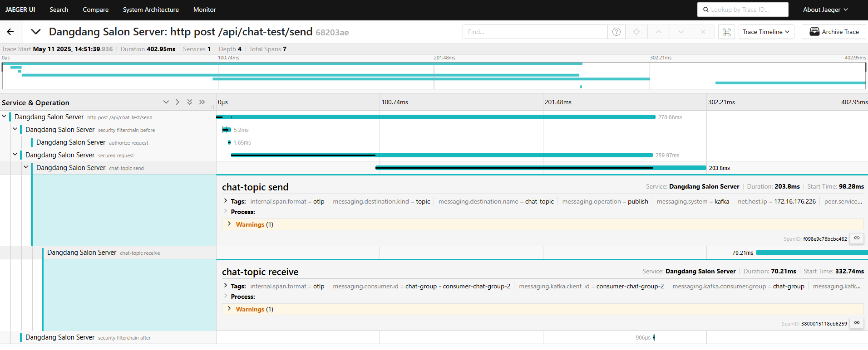Go back using the left arrow icon
This screenshot has width=868, height=350.
[x=10, y=32]
